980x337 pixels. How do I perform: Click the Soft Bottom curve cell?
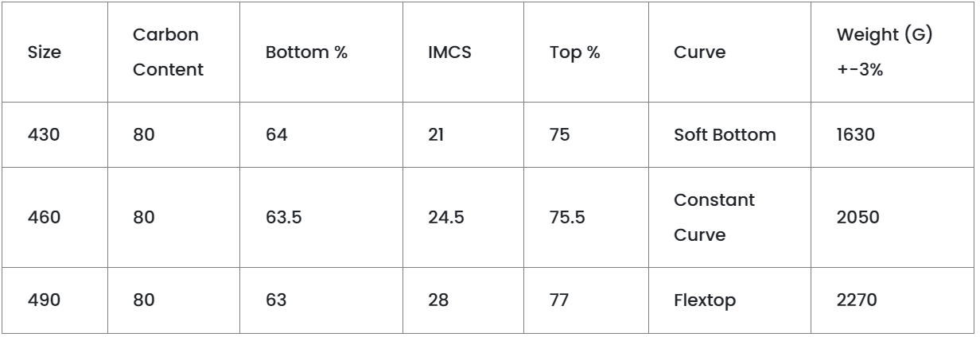724,134
